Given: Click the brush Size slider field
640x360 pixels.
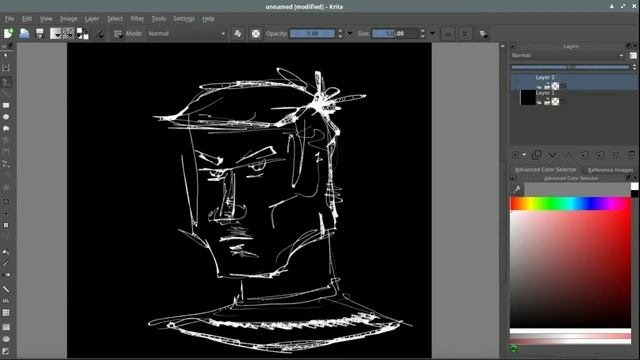Looking at the screenshot, I should [x=395, y=33].
